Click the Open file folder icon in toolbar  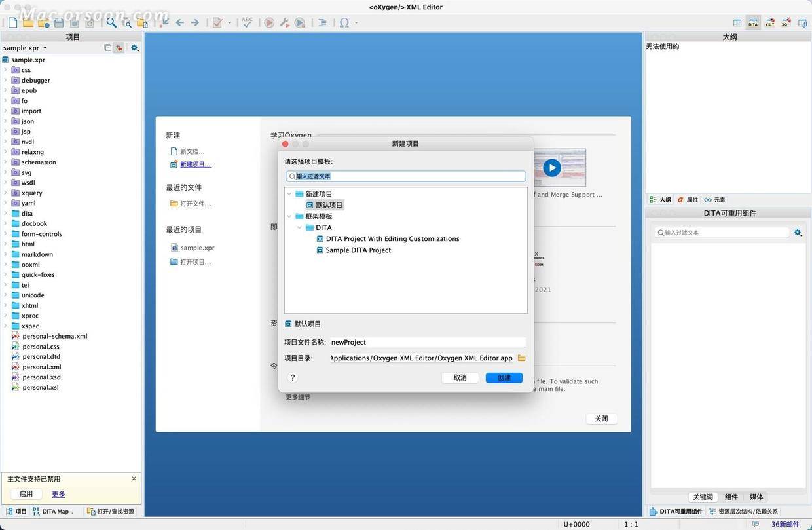coord(28,22)
